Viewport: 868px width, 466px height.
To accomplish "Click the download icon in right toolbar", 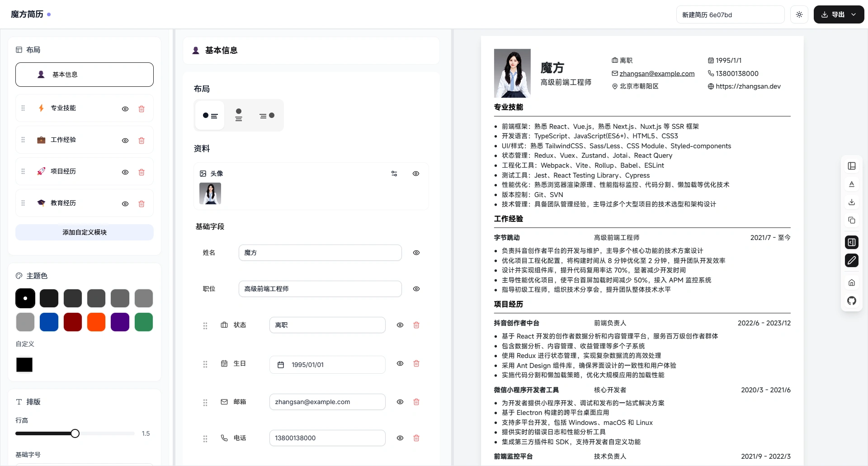I will tap(851, 202).
